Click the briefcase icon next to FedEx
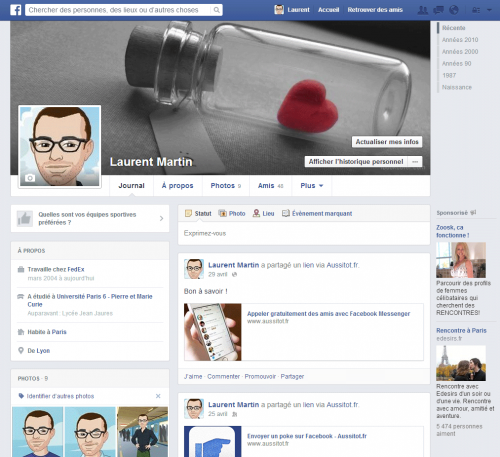Screen dimensions: 500x457 21,269
